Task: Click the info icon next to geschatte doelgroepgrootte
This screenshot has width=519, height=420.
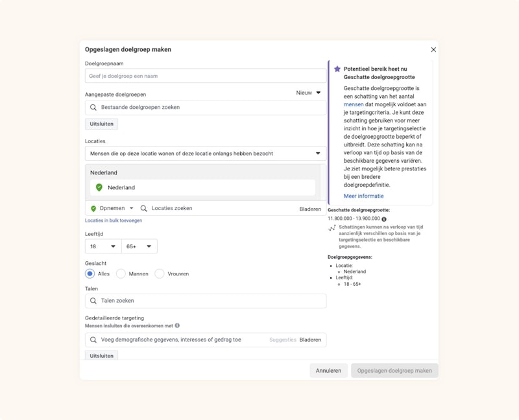Action: click(x=385, y=219)
